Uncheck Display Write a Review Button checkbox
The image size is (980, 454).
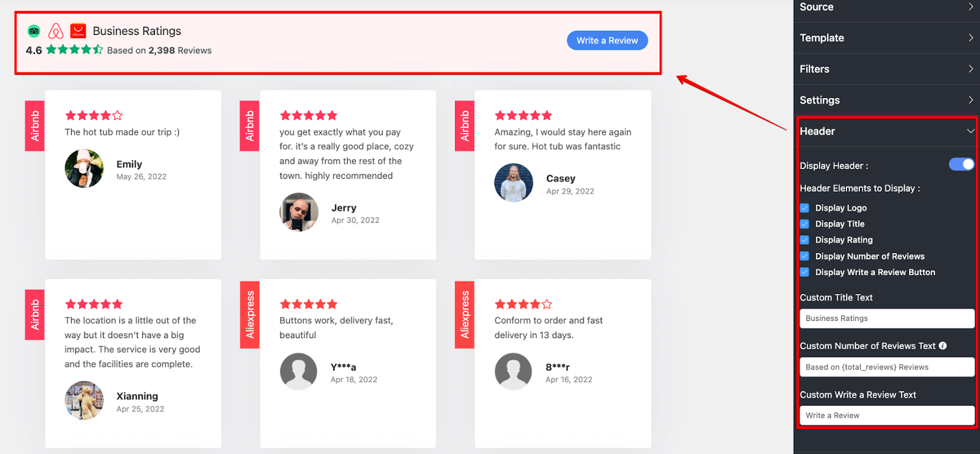click(805, 272)
